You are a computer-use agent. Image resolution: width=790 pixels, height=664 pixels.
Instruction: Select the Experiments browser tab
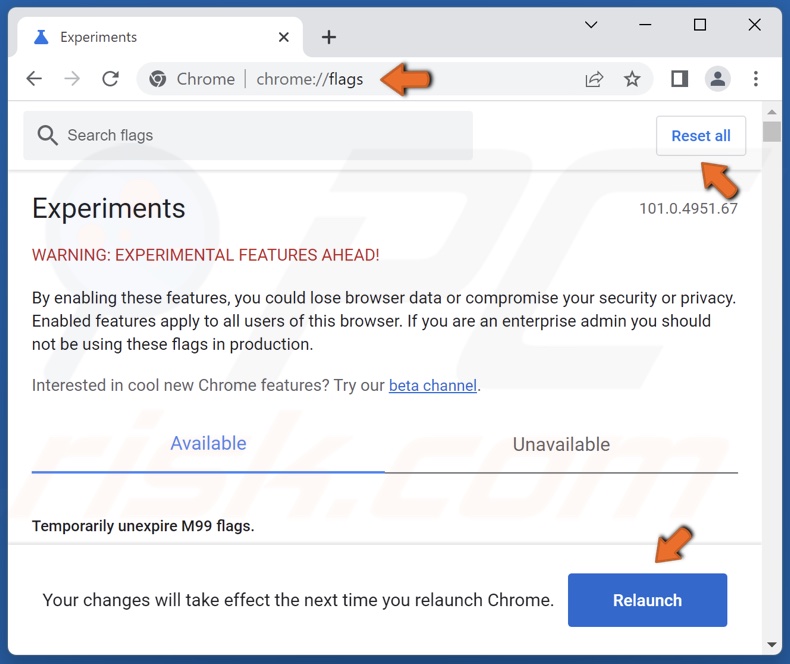tap(160, 37)
